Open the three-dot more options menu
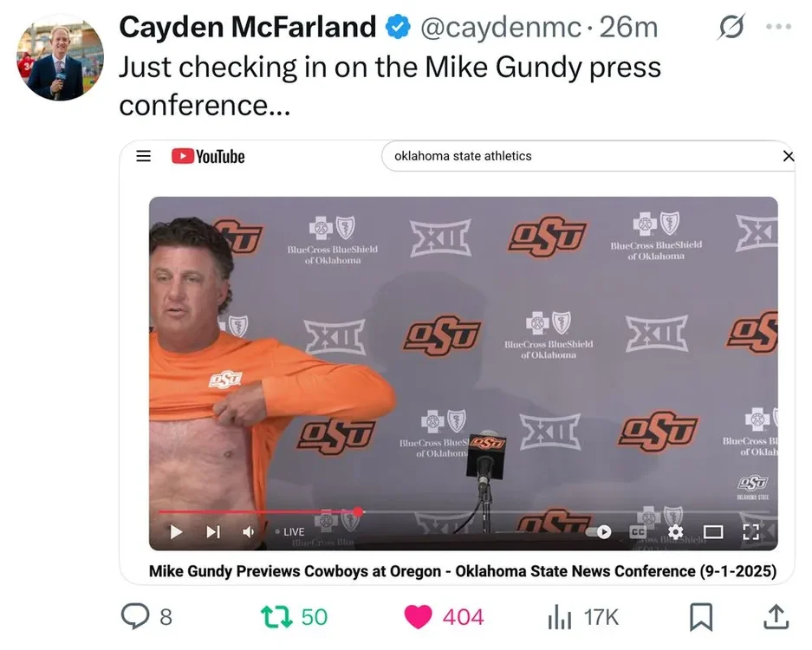Screen dimensions: 812x650 (x=778, y=26)
